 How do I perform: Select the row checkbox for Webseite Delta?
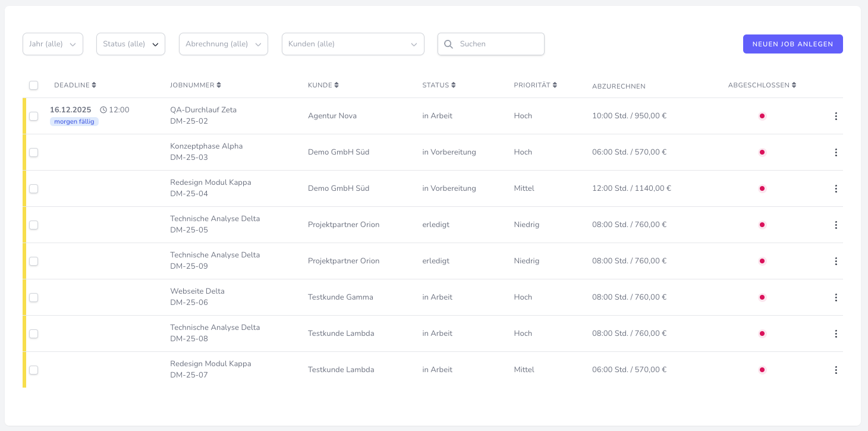[34, 298]
